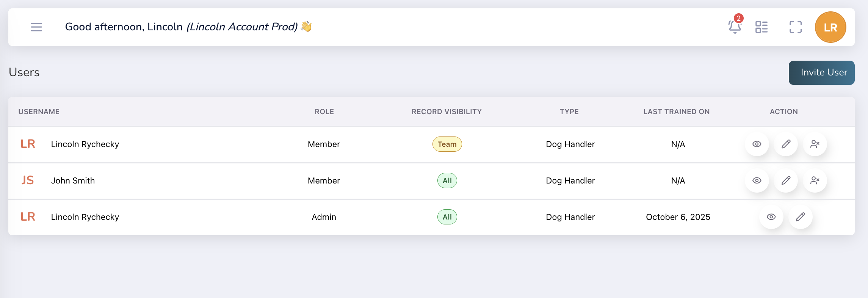Click the Invite User button
The width and height of the screenshot is (868, 298).
822,72
